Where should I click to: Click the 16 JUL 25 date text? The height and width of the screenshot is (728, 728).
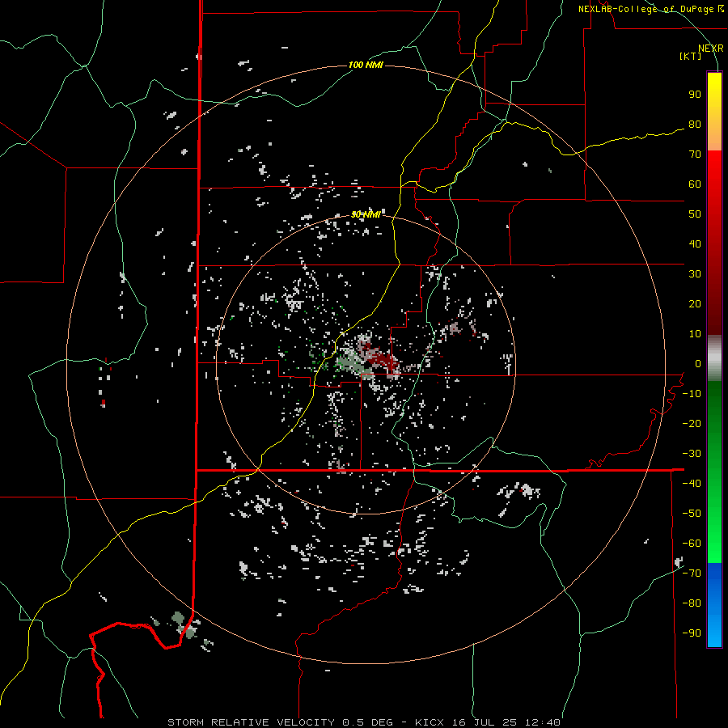pos(485,722)
